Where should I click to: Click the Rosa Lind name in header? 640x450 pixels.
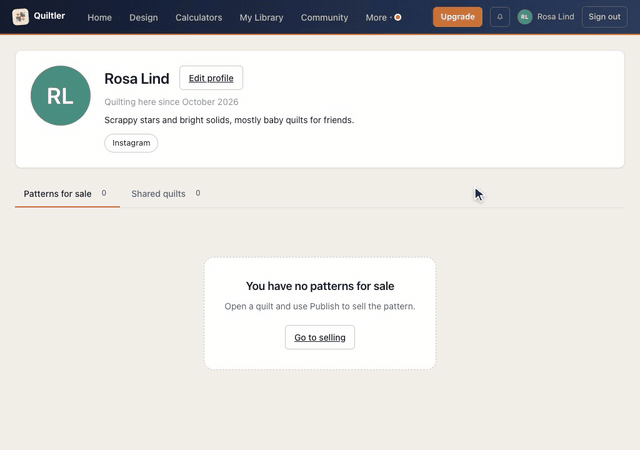pyautogui.click(x=556, y=17)
